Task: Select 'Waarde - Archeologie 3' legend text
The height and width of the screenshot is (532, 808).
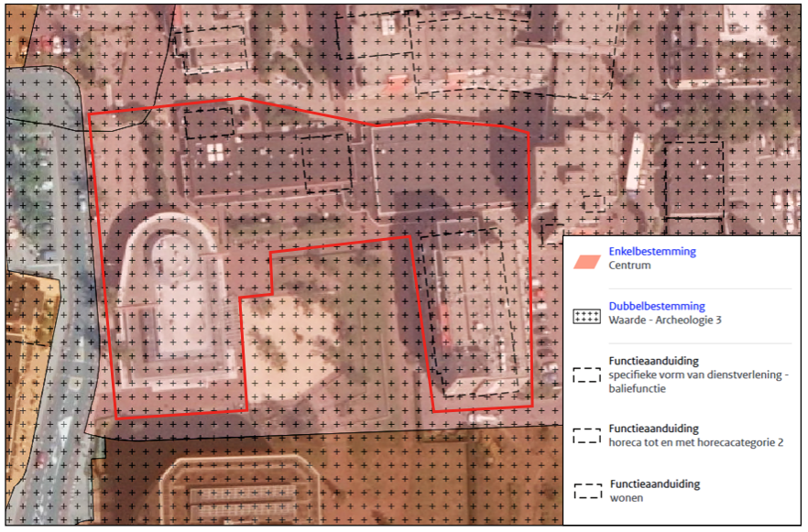Action: (665, 320)
